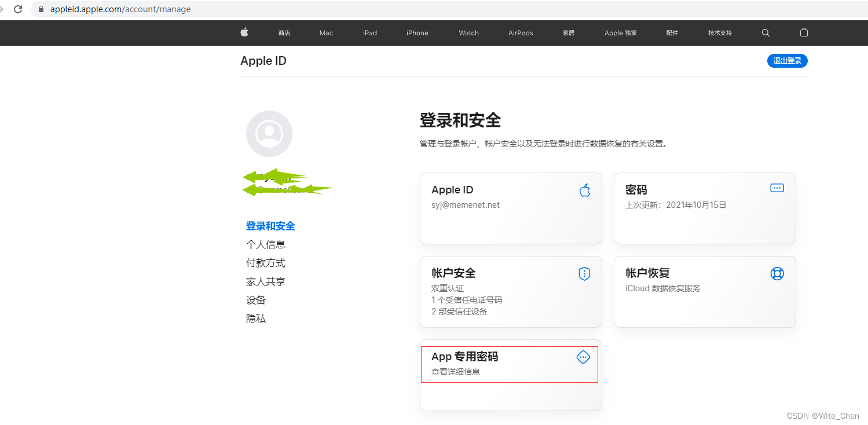The height and width of the screenshot is (425, 868).
Task: Open the 密码 card title
Action: point(636,190)
